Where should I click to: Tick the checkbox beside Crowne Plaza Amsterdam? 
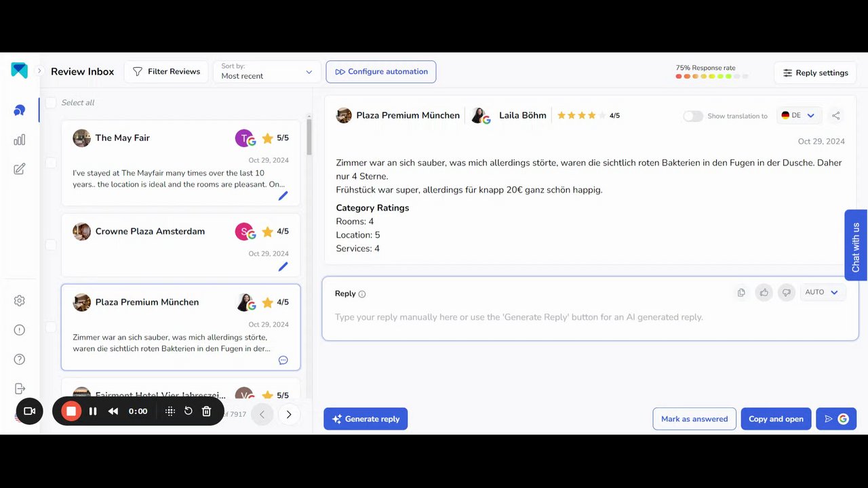pos(51,245)
